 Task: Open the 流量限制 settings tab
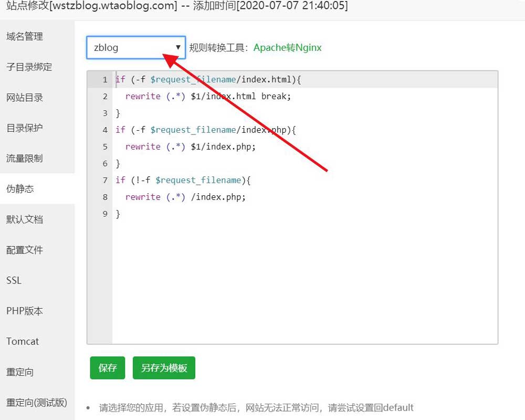(x=25, y=158)
